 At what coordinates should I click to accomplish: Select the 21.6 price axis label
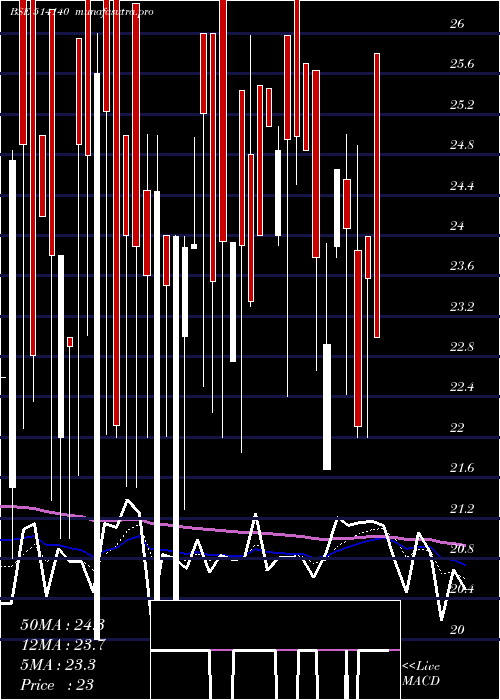coord(462,468)
